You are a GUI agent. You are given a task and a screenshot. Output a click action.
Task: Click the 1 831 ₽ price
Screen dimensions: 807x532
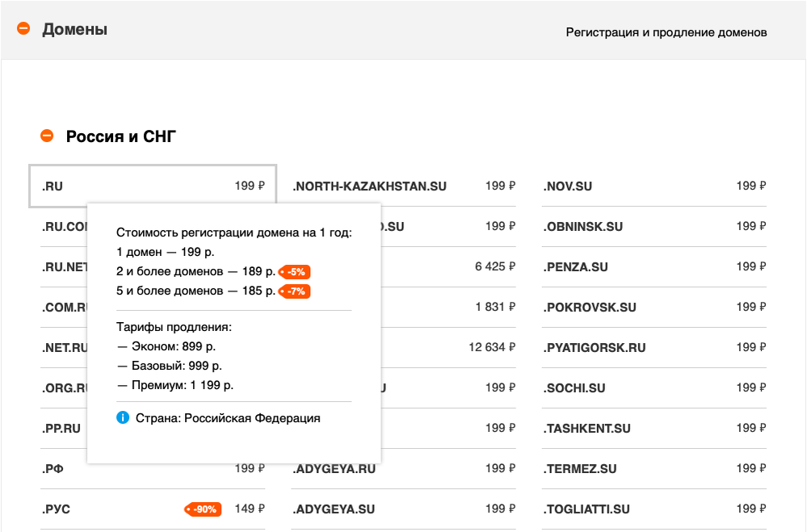click(495, 307)
